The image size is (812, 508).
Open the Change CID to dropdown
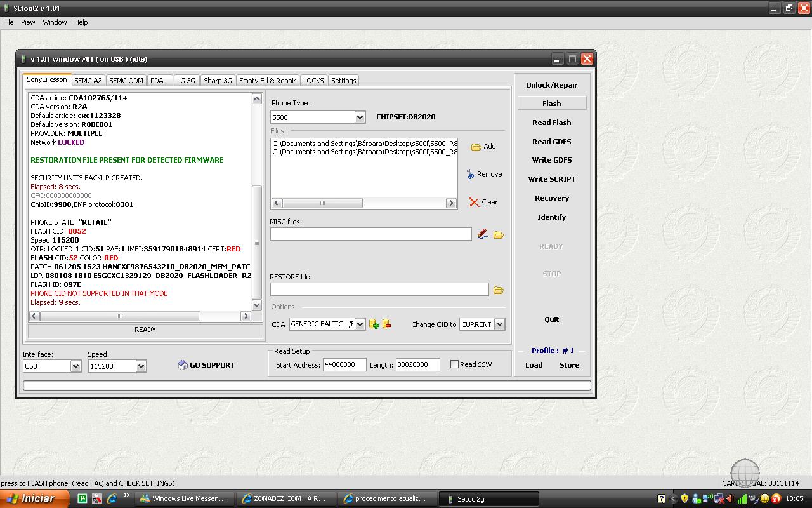[x=499, y=324]
